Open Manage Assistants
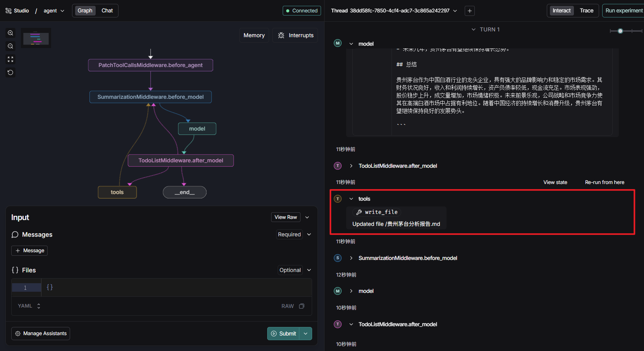Viewport: 644px width, 351px height. click(x=41, y=334)
